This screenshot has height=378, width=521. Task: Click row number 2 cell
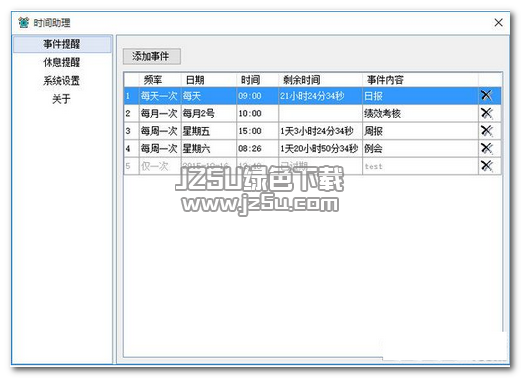coord(131,113)
